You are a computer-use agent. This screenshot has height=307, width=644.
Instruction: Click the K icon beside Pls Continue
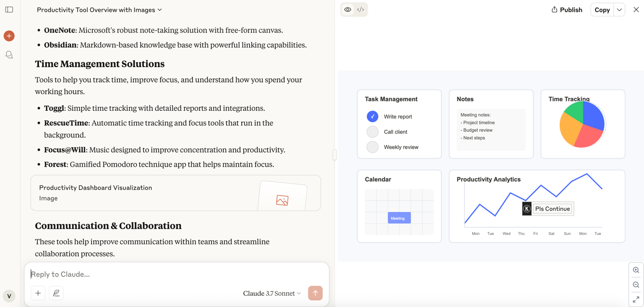point(527,209)
